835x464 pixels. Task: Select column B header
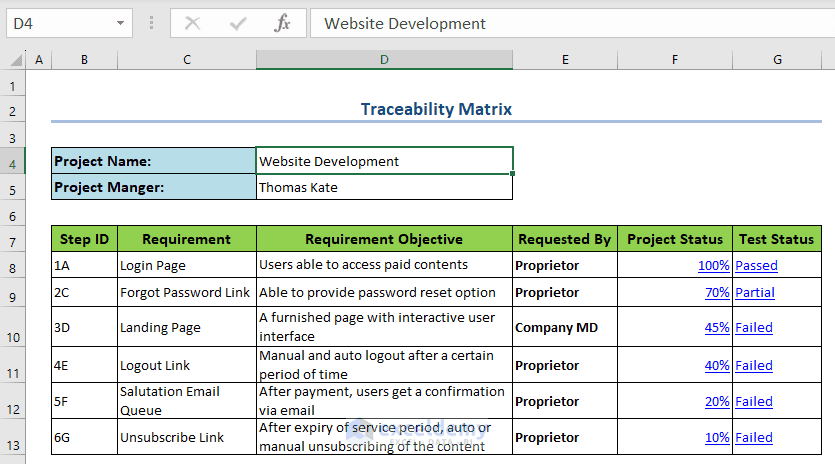(x=84, y=60)
